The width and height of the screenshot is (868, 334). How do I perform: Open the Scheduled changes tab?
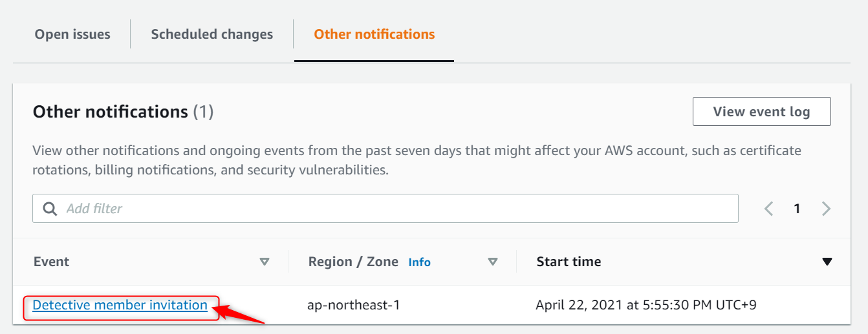[x=212, y=34]
